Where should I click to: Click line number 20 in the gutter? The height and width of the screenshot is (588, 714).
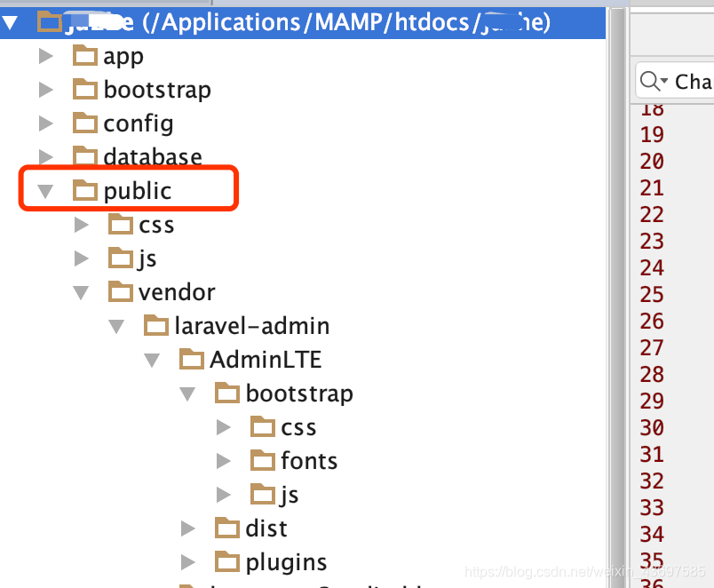(x=652, y=162)
